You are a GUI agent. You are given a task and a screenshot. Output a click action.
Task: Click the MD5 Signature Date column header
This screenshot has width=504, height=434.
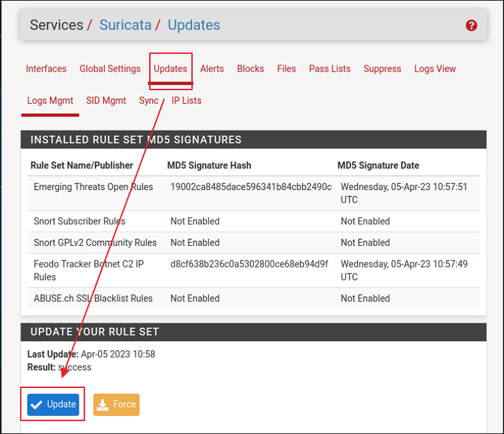tap(378, 165)
